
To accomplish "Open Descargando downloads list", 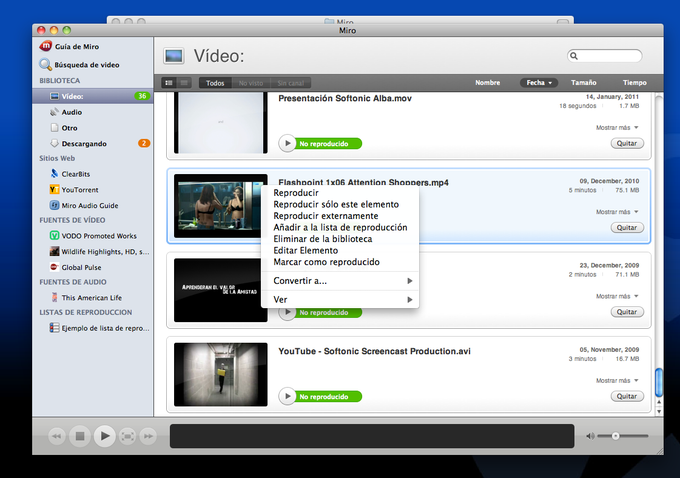I will [x=92, y=144].
